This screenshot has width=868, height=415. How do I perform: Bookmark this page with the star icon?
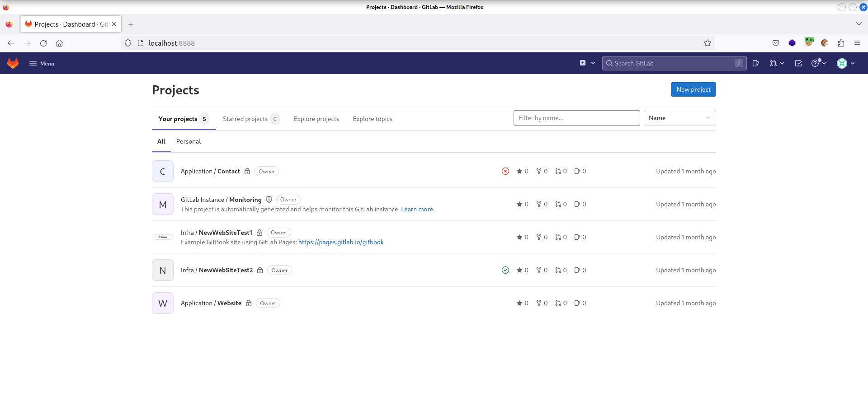click(x=708, y=43)
